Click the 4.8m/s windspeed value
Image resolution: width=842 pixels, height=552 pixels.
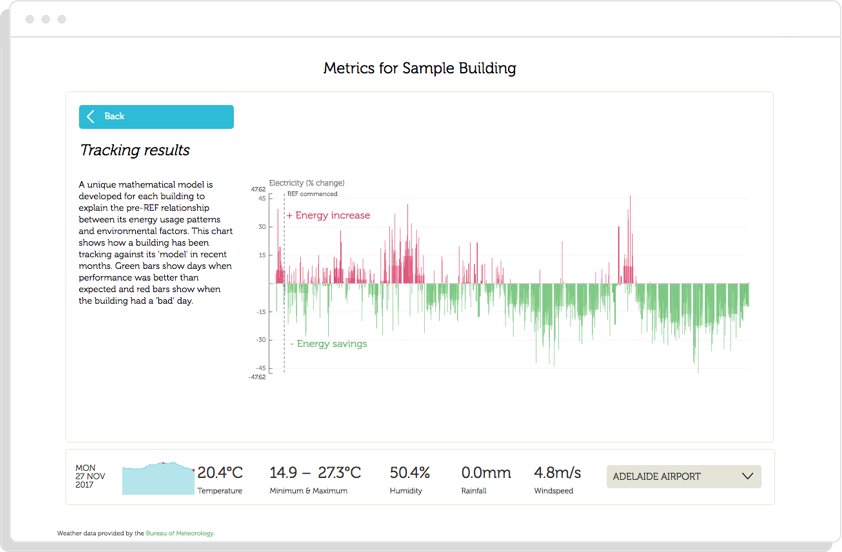[558, 473]
